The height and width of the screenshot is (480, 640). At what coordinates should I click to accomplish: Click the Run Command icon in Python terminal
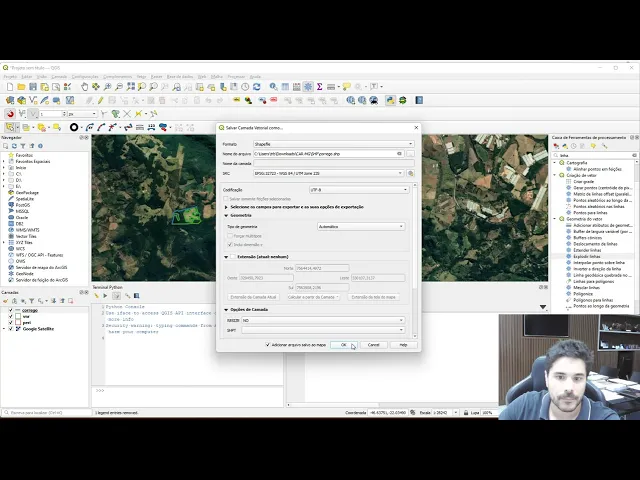coord(105,296)
